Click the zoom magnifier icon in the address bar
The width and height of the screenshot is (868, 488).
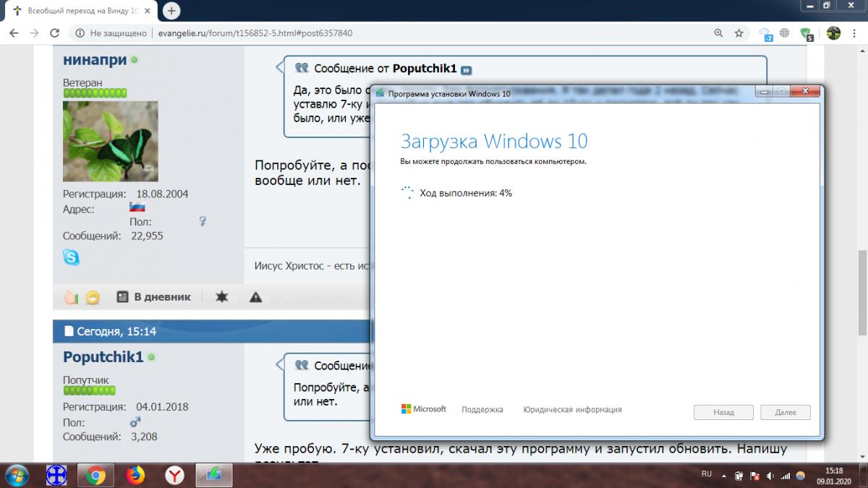click(x=718, y=33)
